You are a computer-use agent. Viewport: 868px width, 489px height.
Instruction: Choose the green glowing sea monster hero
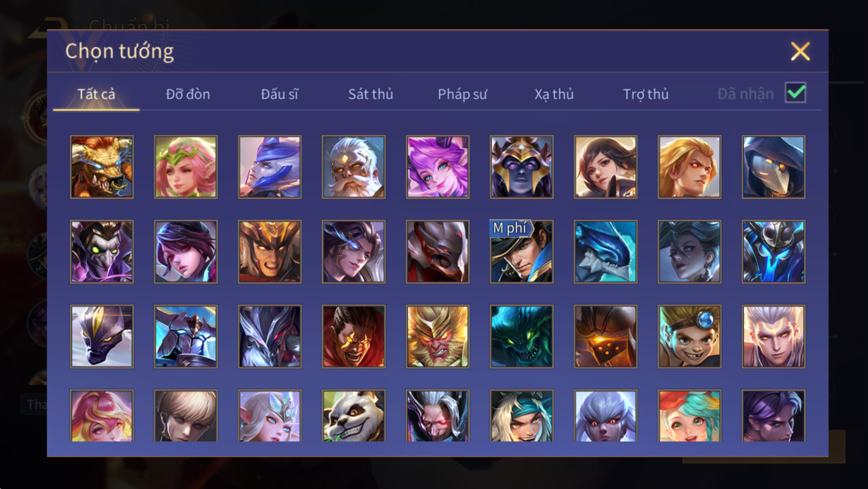(522, 336)
